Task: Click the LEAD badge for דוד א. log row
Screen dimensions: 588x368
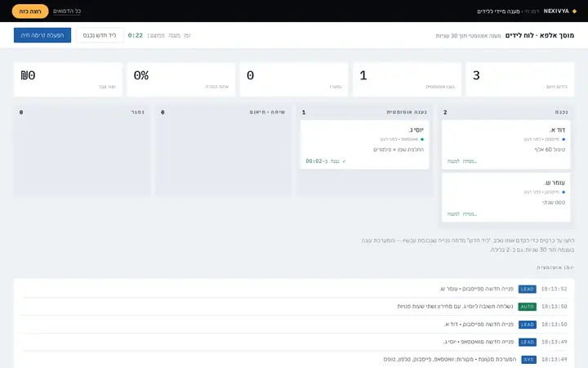Action: tap(528, 325)
